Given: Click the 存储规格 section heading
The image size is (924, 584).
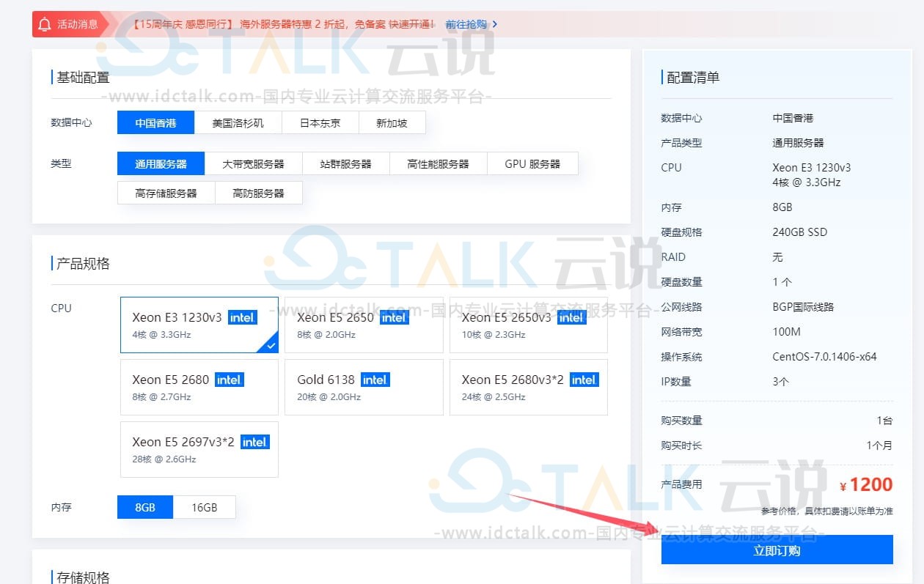Looking at the screenshot, I should tap(83, 577).
